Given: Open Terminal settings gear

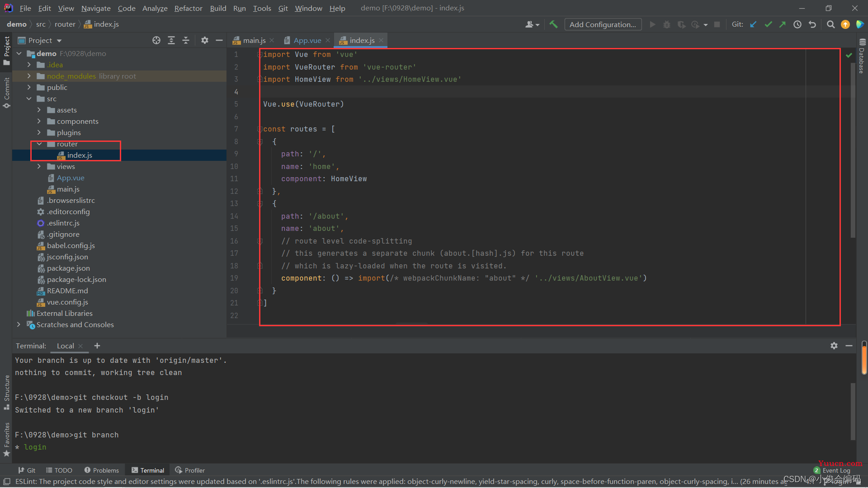Looking at the screenshot, I should (x=834, y=346).
